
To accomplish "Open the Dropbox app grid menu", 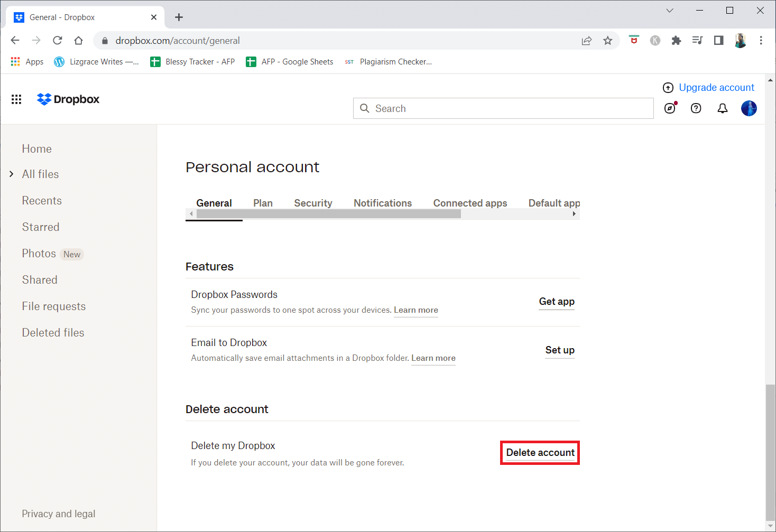I will point(16,99).
